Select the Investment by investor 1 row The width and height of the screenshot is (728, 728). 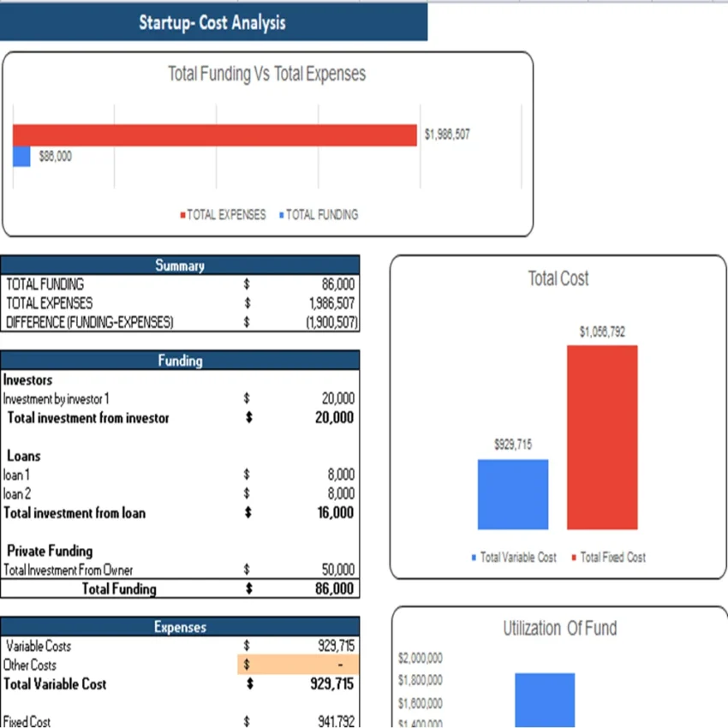pos(57,398)
